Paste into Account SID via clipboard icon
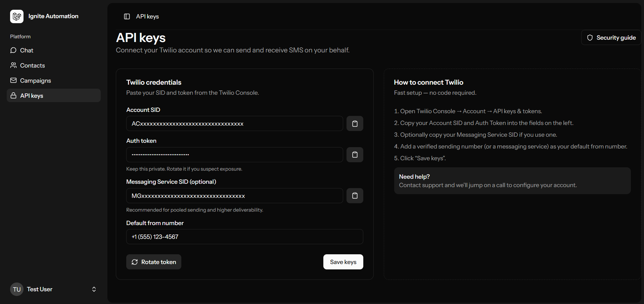This screenshot has width=644, height=304. 355,124
